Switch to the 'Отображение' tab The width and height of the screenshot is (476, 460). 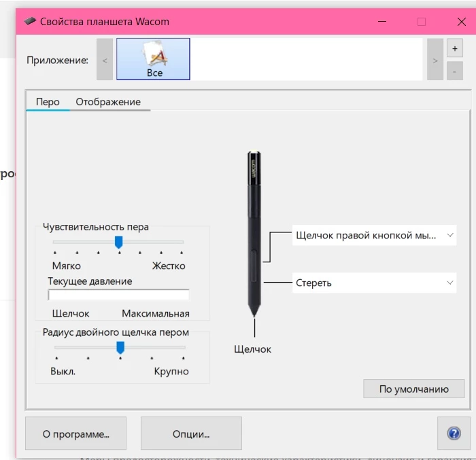point(108,102)
